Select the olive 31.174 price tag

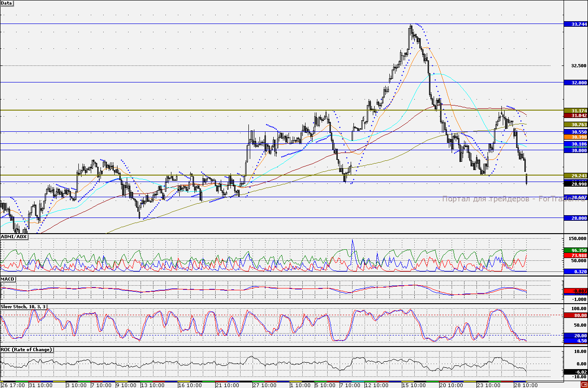point(576,111)
